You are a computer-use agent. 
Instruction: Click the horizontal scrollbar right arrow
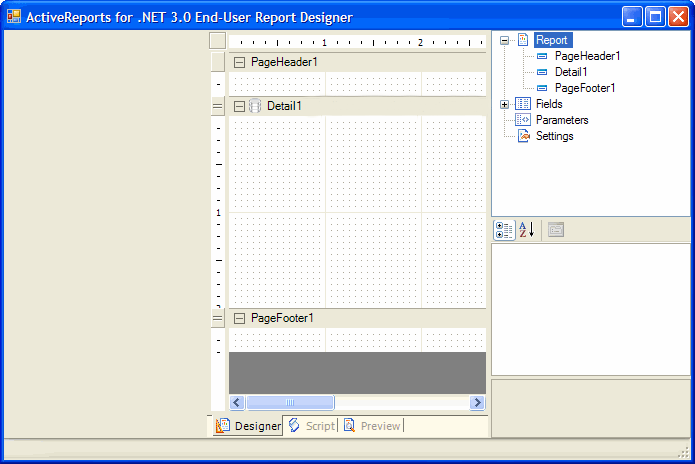pos(478,402)
